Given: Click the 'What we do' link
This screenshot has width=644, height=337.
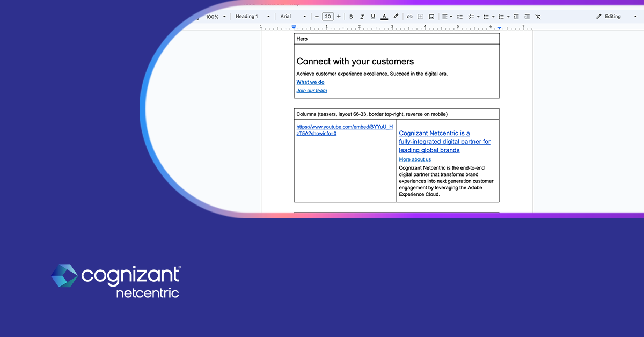Looking at the screenshot, I should point(310,82).
